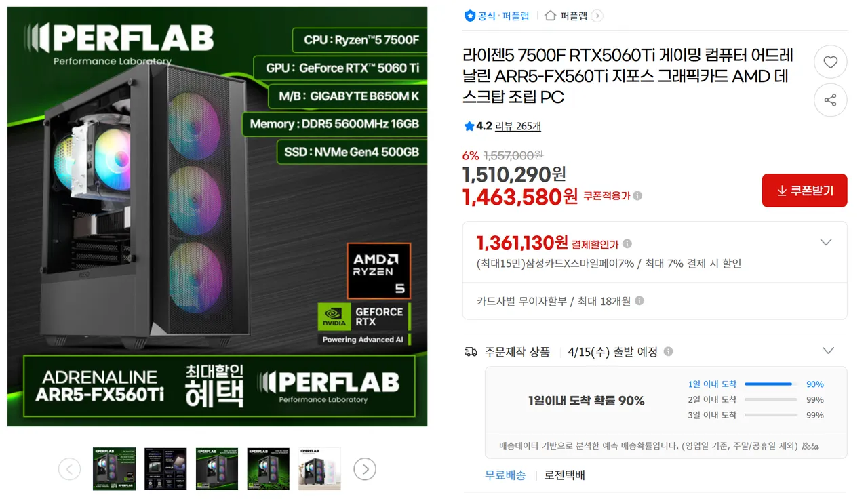Image resolution: width=868 pixels, height=499 pixels.
Task: Click info icon after 최대 18개월
Action: pos(639,301)
